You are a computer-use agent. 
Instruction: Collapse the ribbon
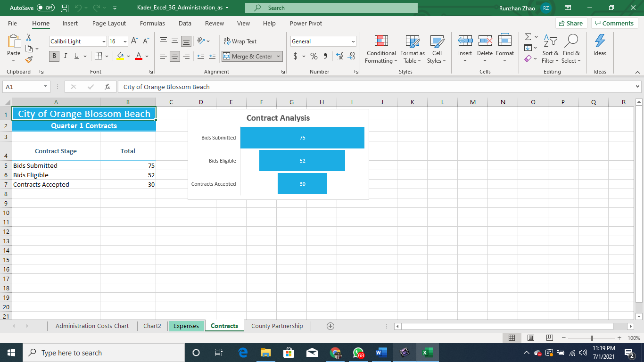[638, 72]
